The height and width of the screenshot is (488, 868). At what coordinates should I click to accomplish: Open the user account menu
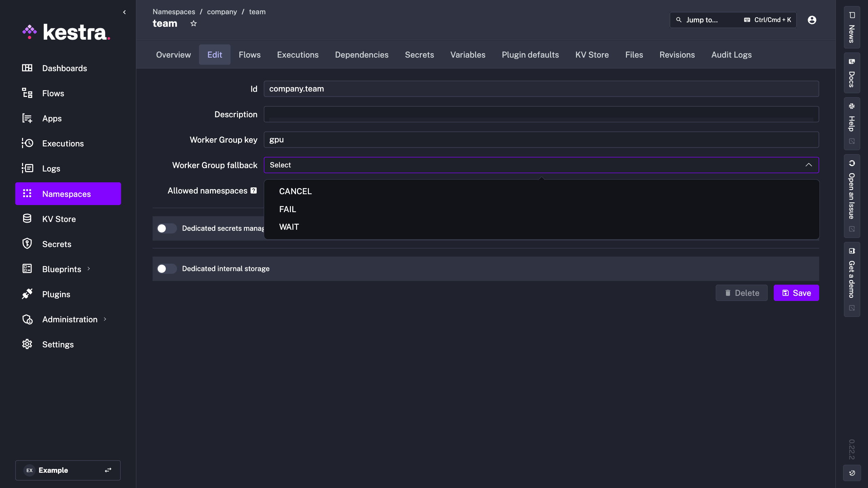(812, 20)
